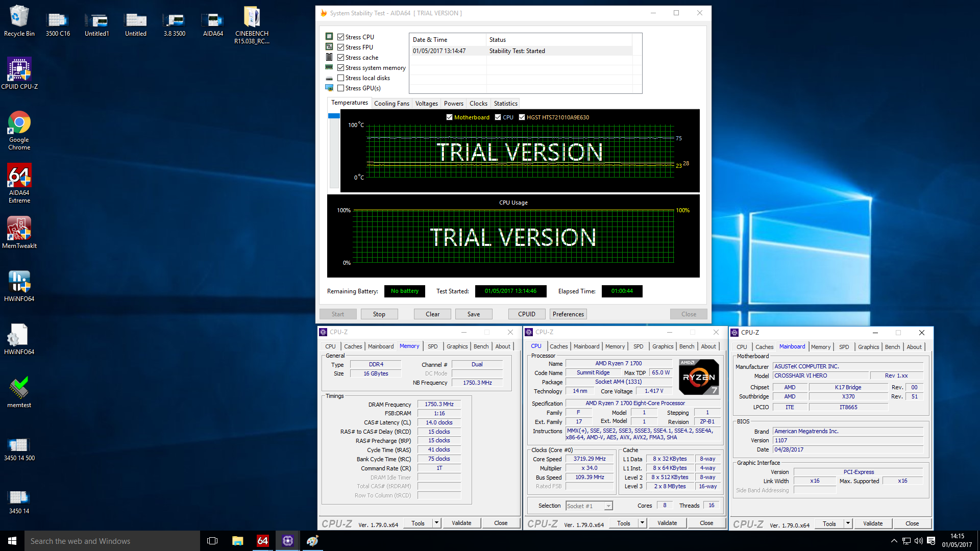
Task: Launch Google Chrome desktop shortcut
Action: [19, 131]
